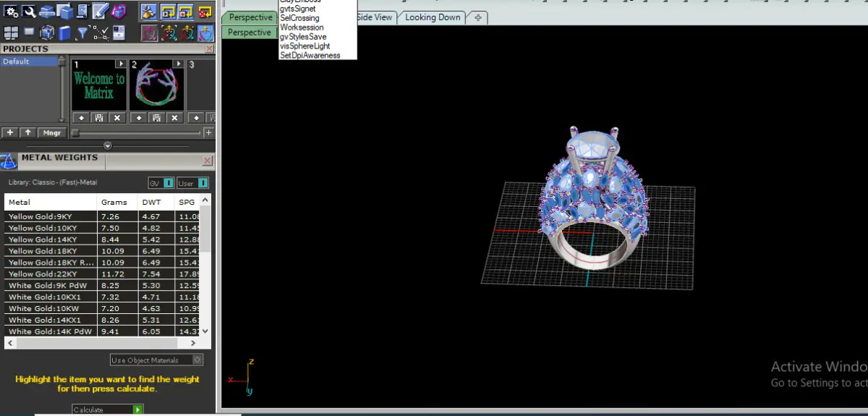Click the orange-arrow gumball icon
Viewport: 868px width, 416px height.
coord(187,33)
